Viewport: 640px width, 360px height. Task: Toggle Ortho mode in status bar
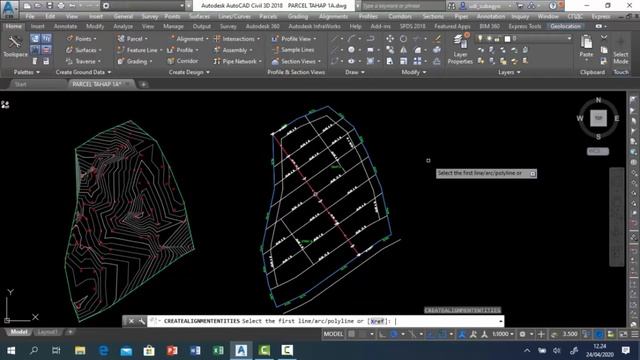(382, 334)
